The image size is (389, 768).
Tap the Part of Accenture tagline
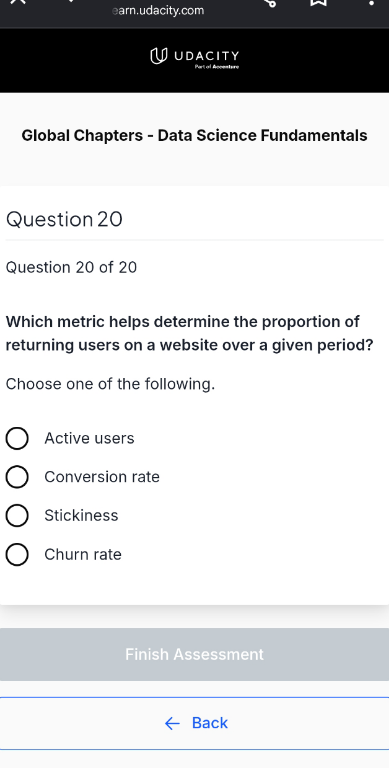tap(217, 66)
